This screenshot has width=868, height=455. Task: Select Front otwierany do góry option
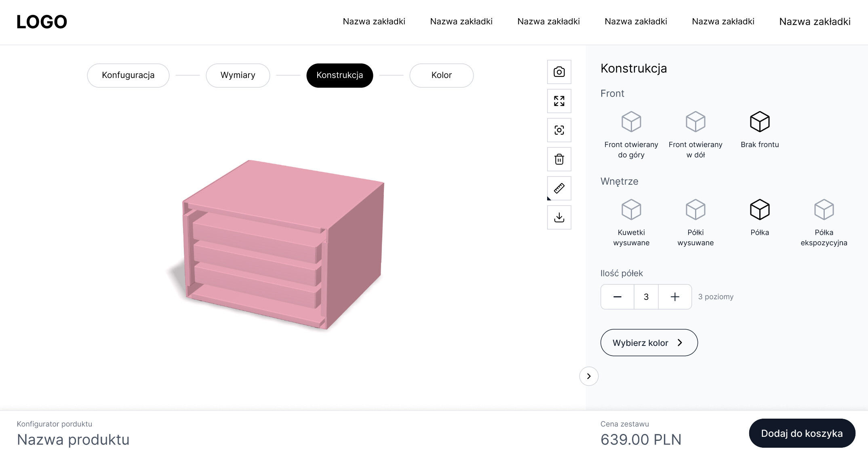pyautogui.click(x=631, y=121)
